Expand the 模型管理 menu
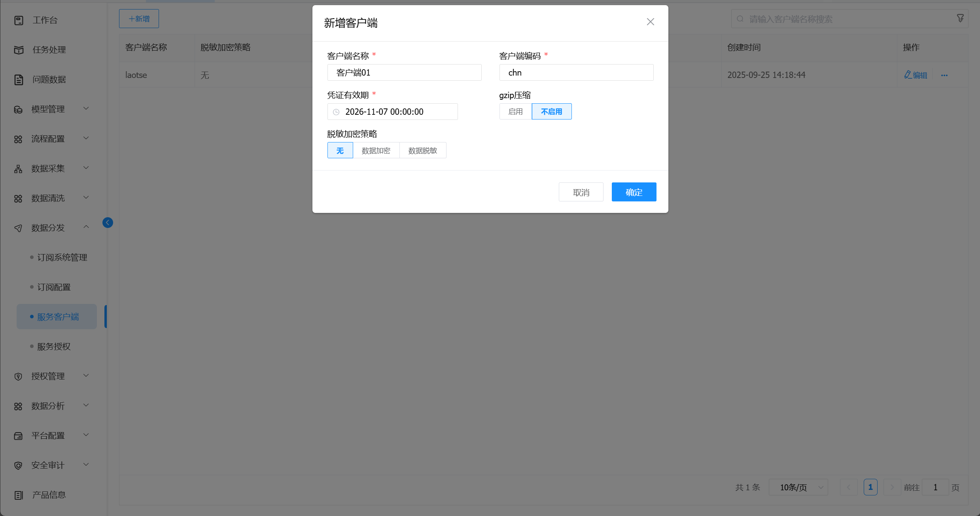980x516 pixels. (x=48, y=109)
